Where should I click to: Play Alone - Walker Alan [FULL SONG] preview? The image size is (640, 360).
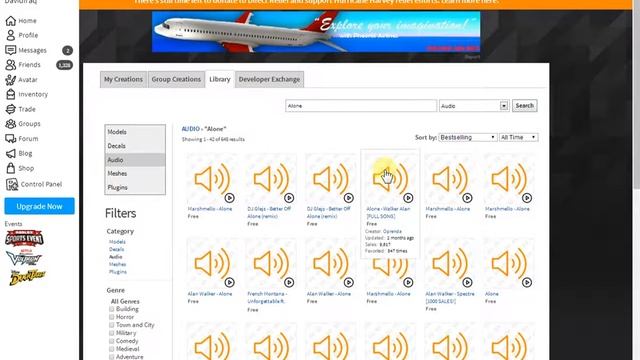[408, 198]
